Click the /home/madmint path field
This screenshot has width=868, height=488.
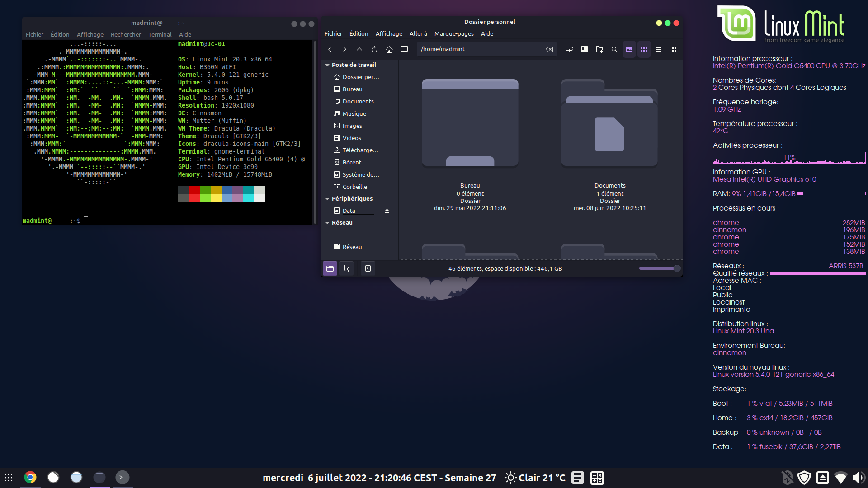point(486,49)
